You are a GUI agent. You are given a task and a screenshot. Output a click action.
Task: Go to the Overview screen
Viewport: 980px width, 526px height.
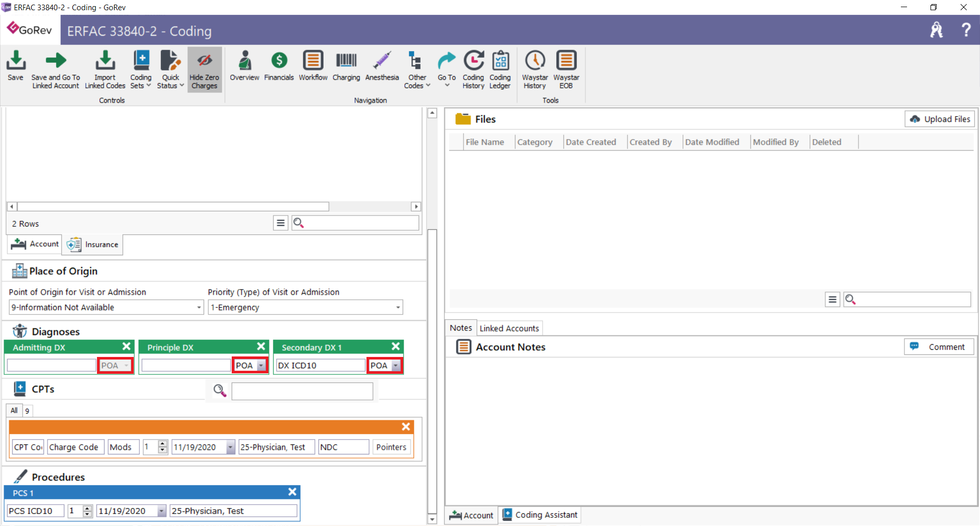point(244,66)
